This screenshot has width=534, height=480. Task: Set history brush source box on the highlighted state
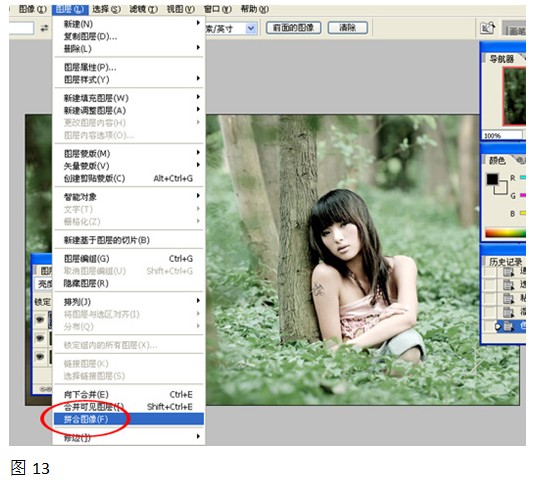tap(489, 327)
